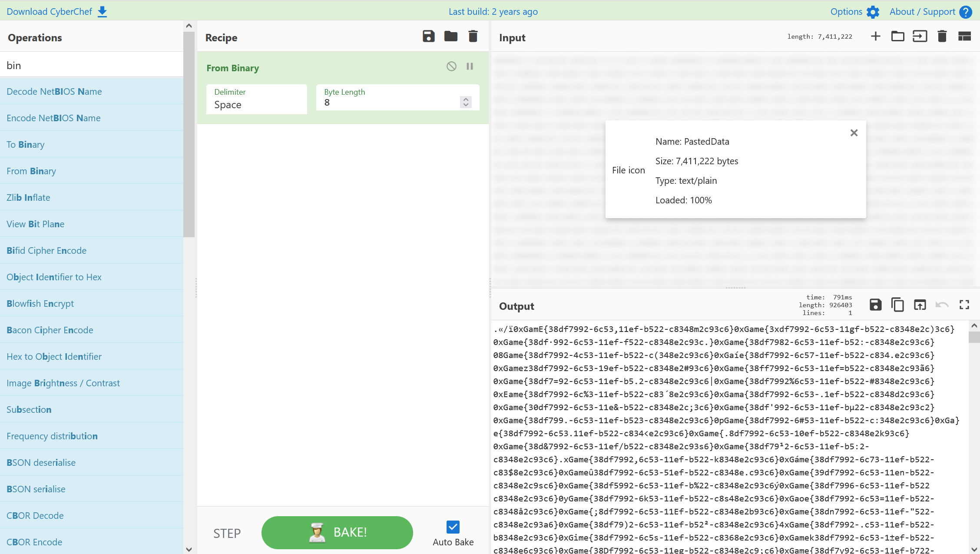The height and width of the screenshot is (554, 980).
Task: Add a new input tab
Action: (x=876, y=36)
